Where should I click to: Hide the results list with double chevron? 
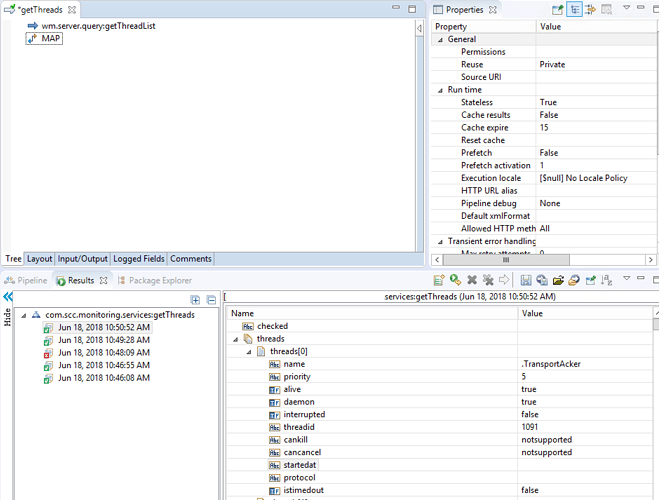coord(8,297)
